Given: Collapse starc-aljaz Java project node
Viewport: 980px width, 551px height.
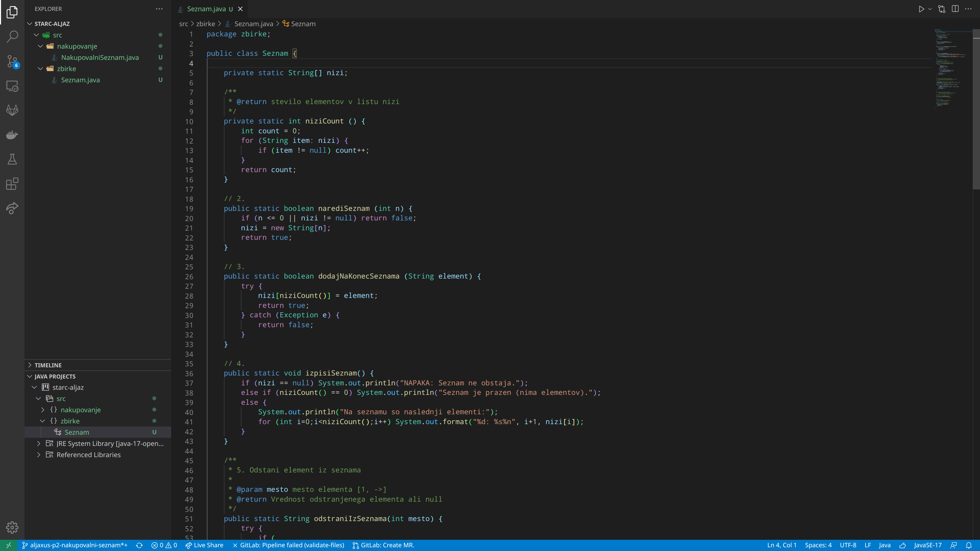Looking at the screenshot, I should tap(98, 387).
